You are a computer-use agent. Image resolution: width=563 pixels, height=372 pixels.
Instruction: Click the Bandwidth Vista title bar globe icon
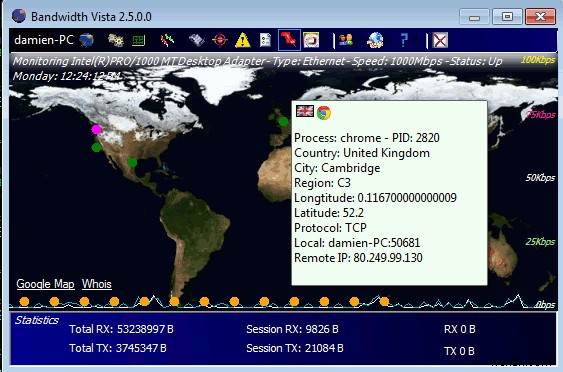coord(19,16)
